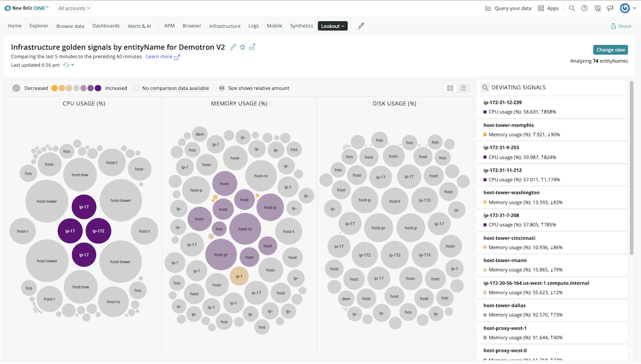Select ip-172-31-9-253 in deviating signals
641x364 pixels.
click(x=552, y=152)
